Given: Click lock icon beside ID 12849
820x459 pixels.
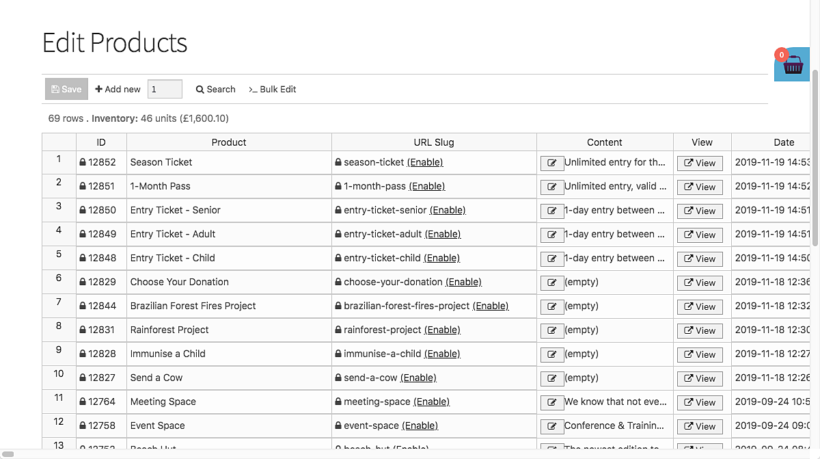Looking at the screenshot, I should pyautogui.click(x=83, y=234).
